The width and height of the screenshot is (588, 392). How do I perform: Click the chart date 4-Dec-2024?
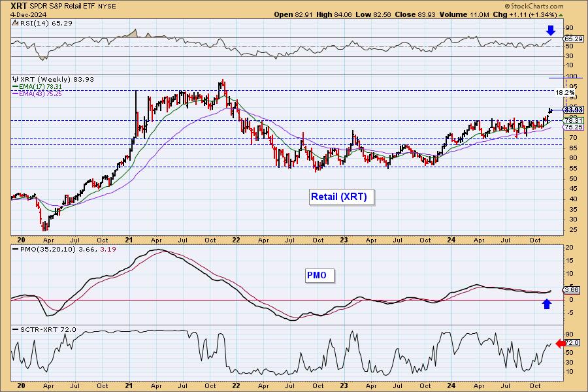click(x=29, y=14)
